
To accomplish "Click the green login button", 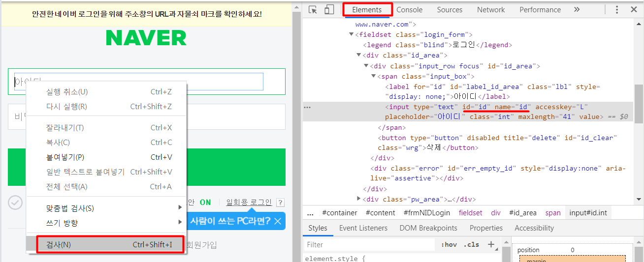I will [x=146, y=167].
